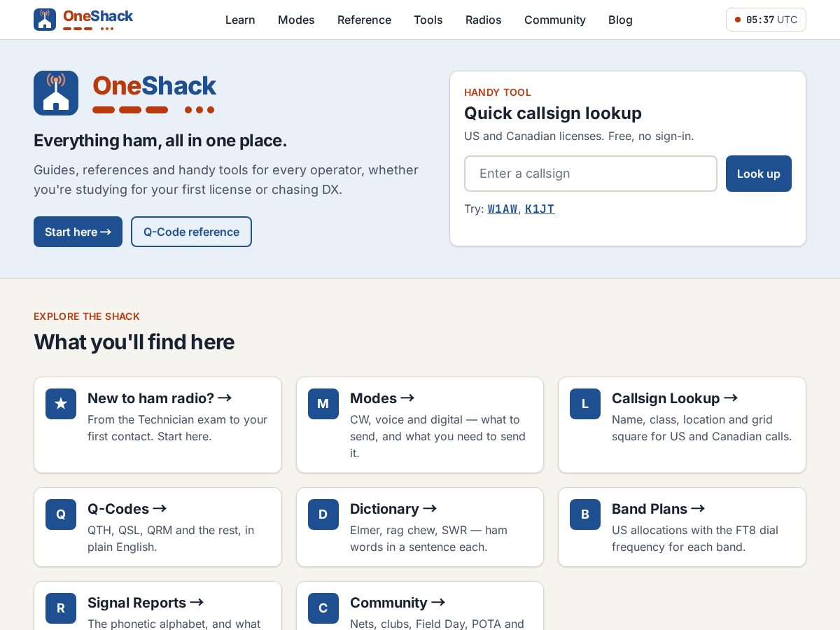Click 'US and Canadian licenses. Free, no sign-in.'
The image size is (840, 630).
[579, 136]
